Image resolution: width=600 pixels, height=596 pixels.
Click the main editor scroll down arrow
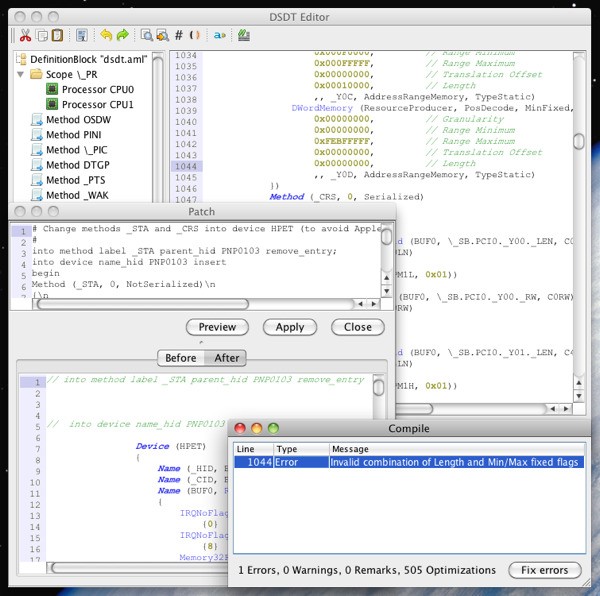pos(579,396)
